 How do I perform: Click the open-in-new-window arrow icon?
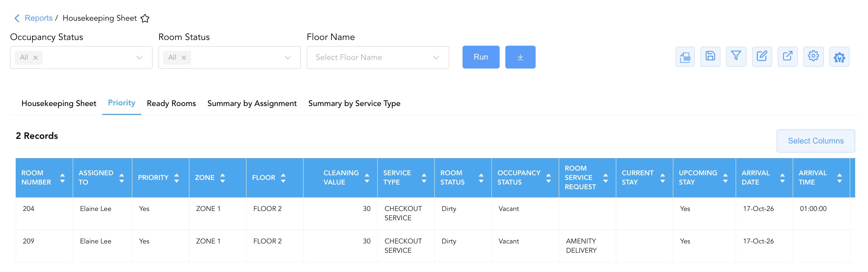pyautogui.click(x=788, y=57)
